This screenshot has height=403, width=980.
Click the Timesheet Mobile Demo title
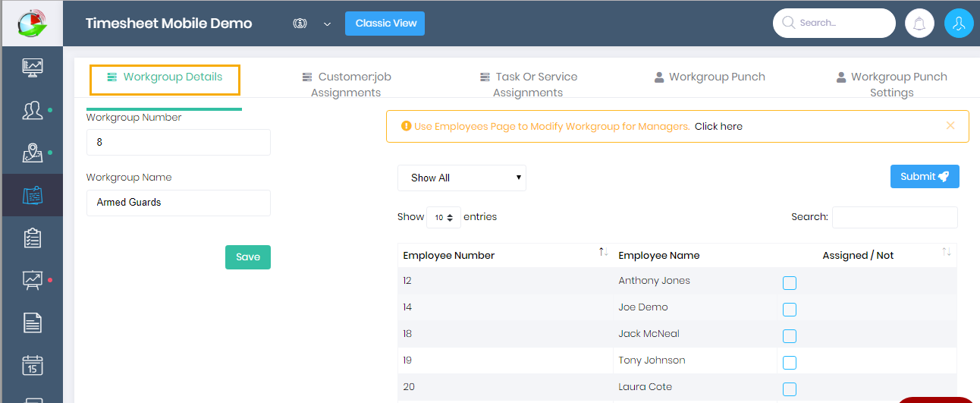[168, 24]
